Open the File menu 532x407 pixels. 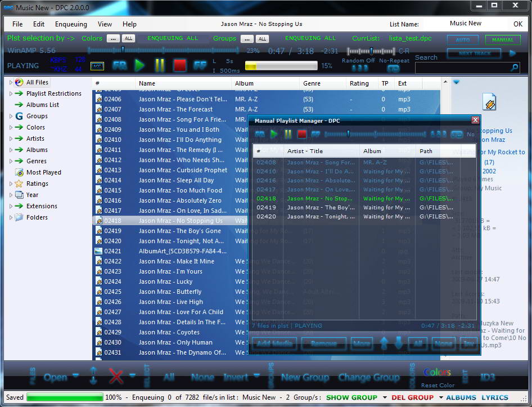click(x=17, y=24)
